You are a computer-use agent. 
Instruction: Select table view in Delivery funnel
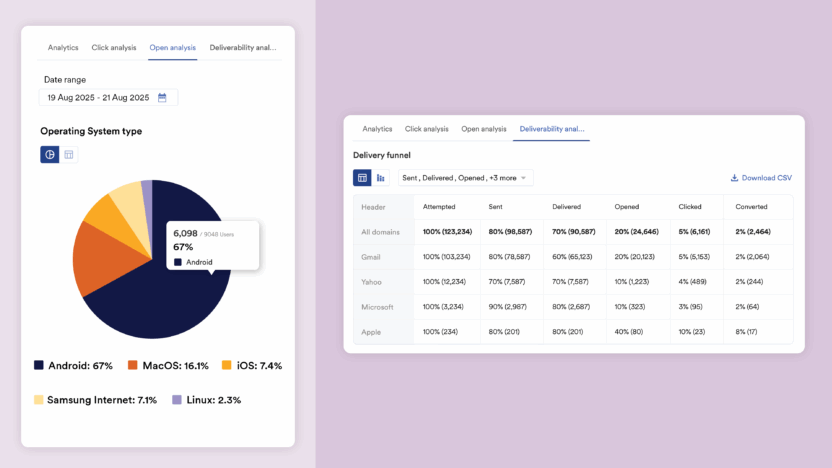pos(362,178)
